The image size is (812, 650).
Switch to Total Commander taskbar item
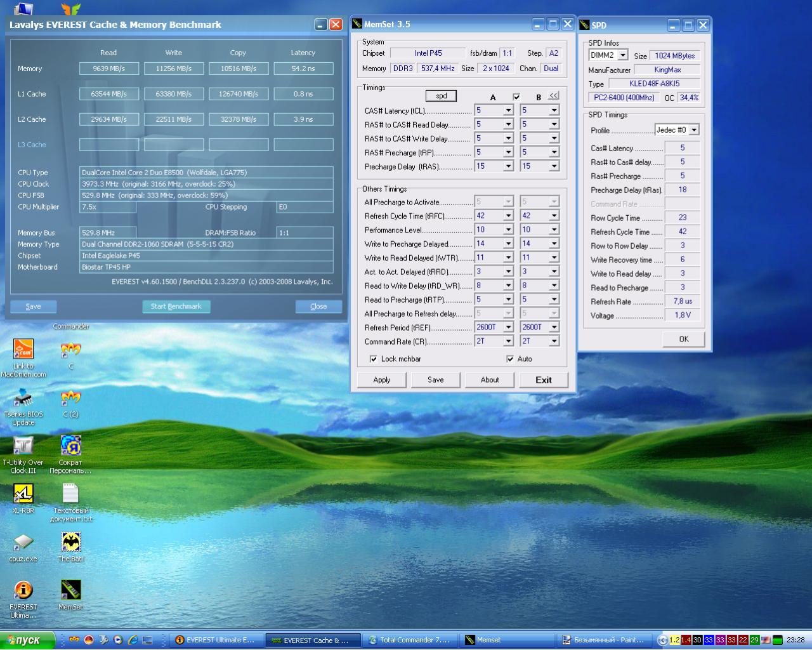409,640
